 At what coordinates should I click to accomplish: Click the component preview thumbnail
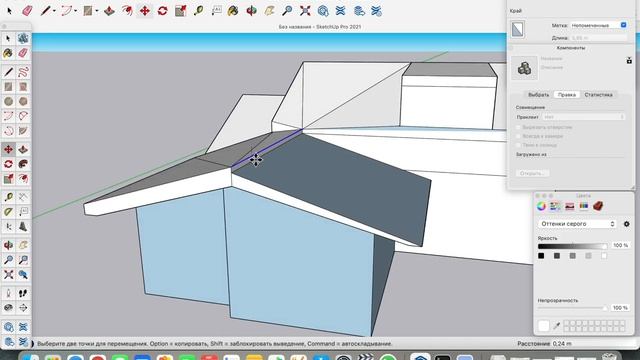point(524,68)
